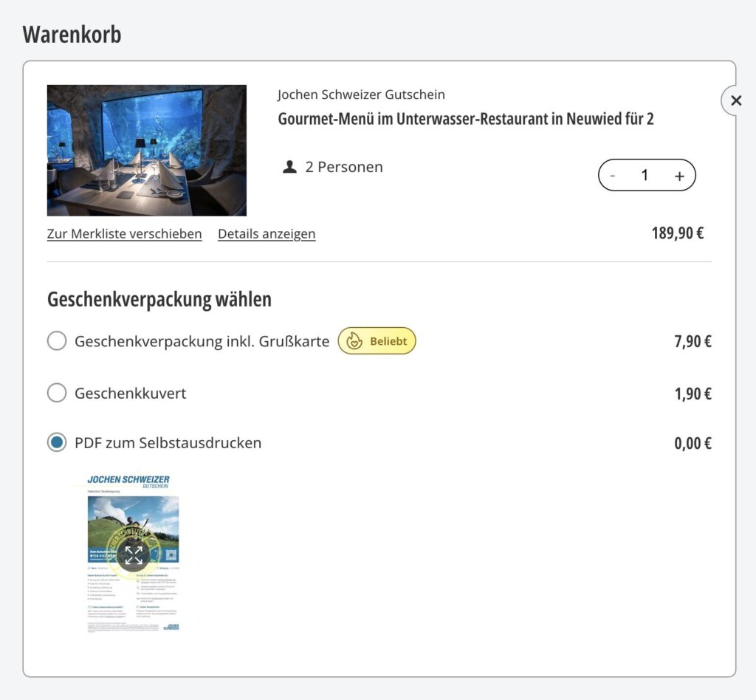Click the Geschenkverpackung wählen heading
Image resolution: width=756 pixels, height=700 pixels.
[159, 299]
